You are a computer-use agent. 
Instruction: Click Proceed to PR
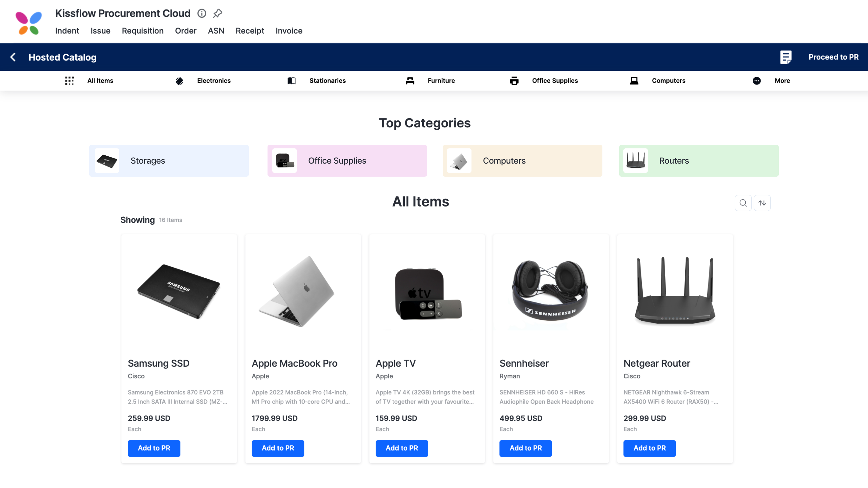pos(833,57)
